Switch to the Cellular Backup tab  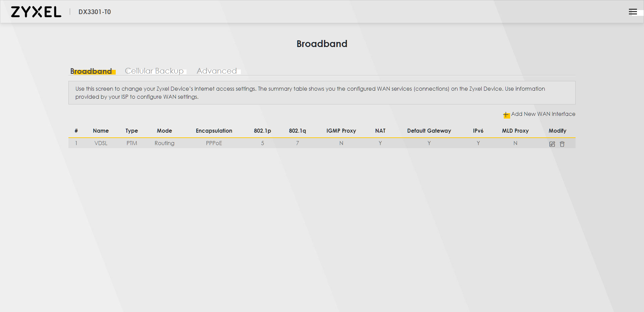click(x=154, y=71)
